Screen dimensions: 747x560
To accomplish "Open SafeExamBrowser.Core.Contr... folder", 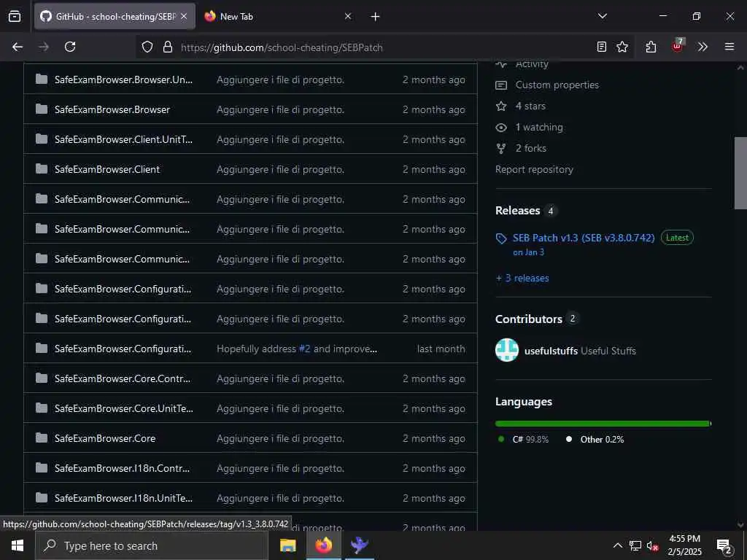I will [x=123, y=379].
